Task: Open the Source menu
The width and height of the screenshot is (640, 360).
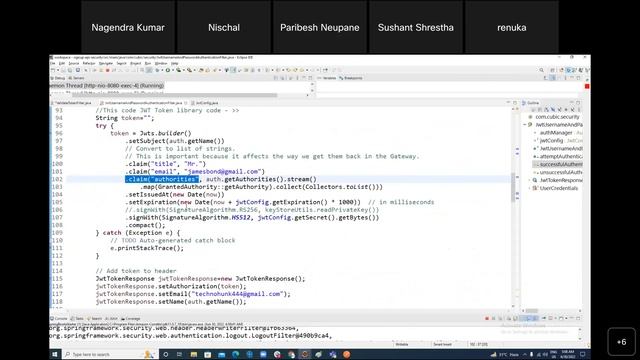Action: click(73, 64)
